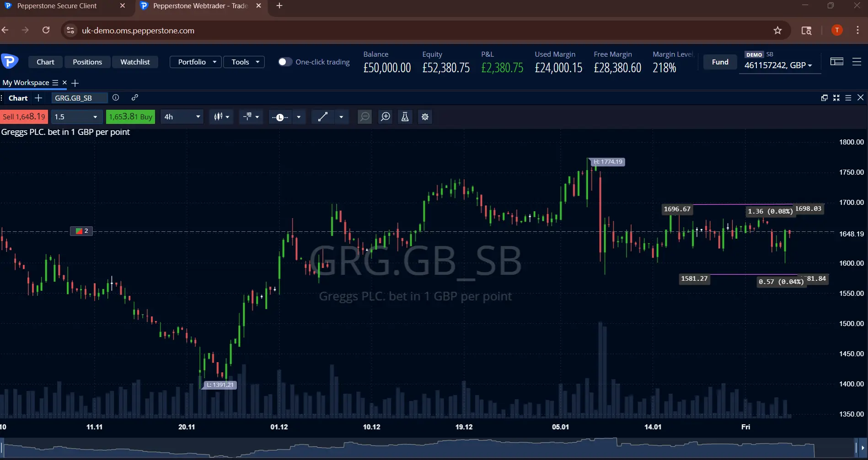The width and height of the screenshot is (868, 460).
Task: Toggle One-click trading switch
Action: click(x=285, y=62)
